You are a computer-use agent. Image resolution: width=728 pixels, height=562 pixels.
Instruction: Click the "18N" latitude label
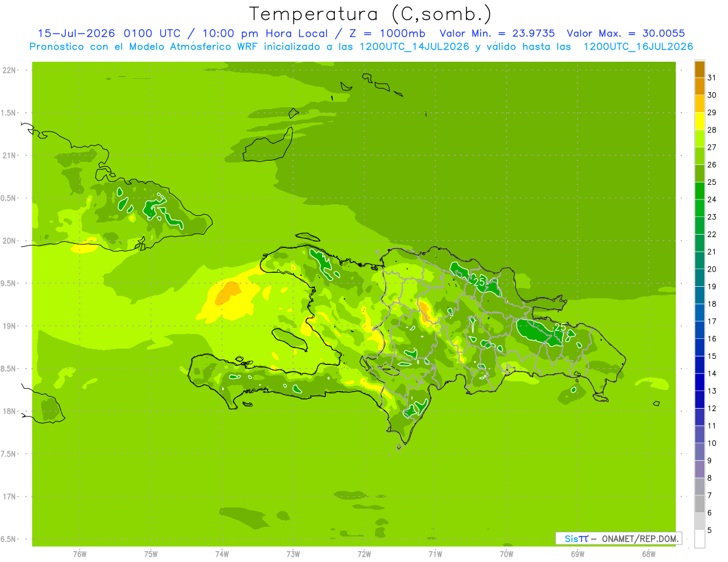pos(10,411)
